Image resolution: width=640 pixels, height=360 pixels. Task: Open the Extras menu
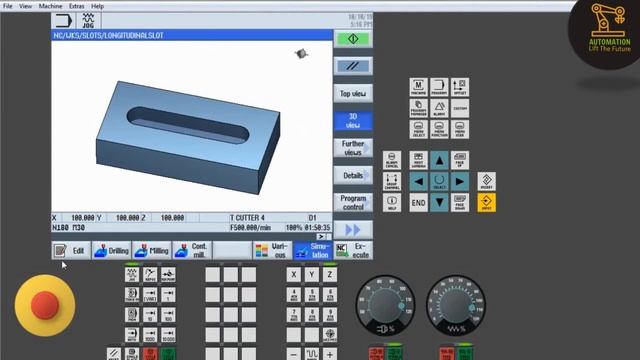[x=77, y=6]
